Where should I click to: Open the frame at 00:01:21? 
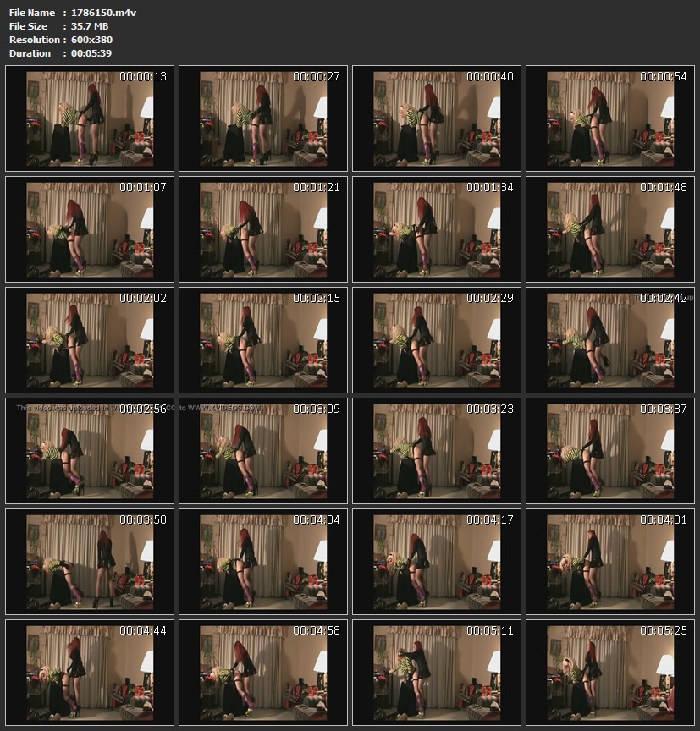263,229
